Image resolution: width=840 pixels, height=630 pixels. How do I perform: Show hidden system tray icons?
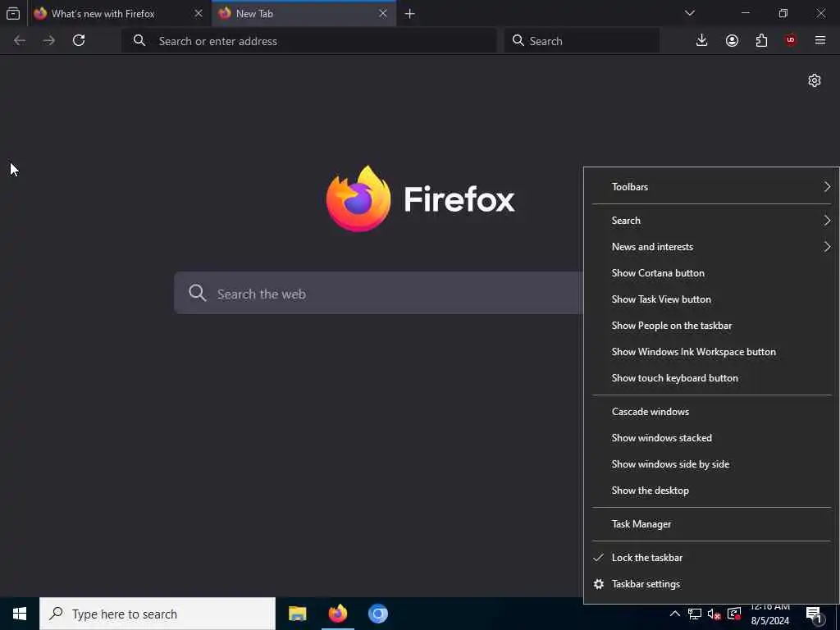675,614
